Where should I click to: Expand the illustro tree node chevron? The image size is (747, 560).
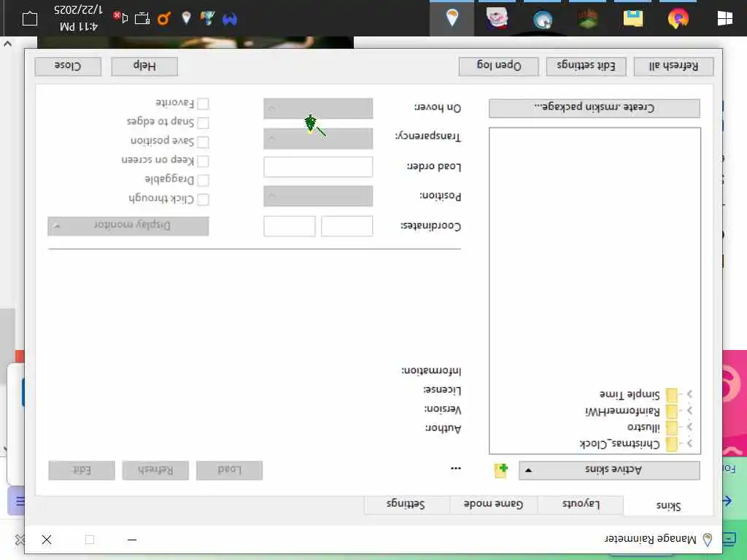689,427
